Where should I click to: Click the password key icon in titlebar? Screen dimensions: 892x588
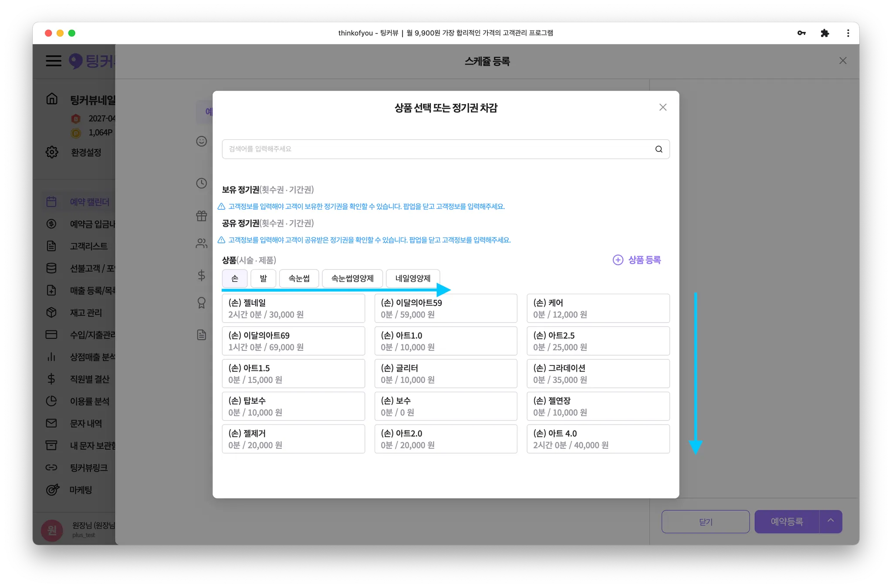click(801, 33)
